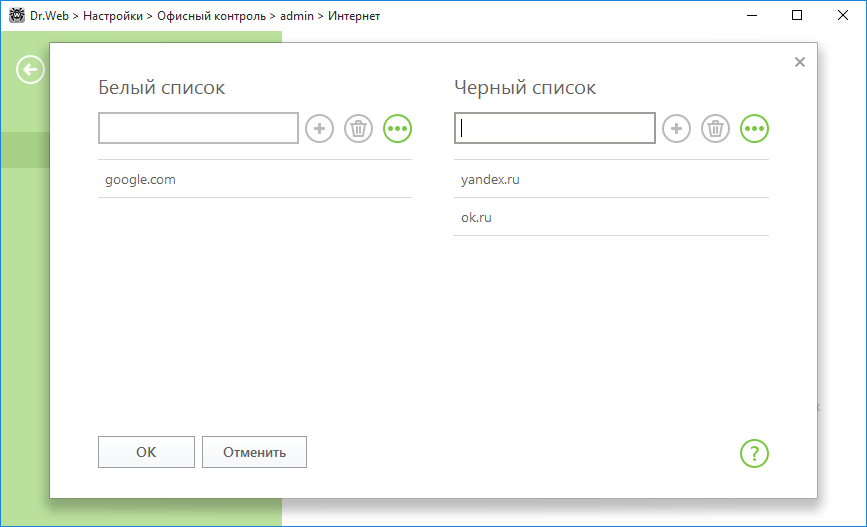Viewport: 867px width, 527px height.
Task: Select ok.ru in the black list
Action: [612, 217]
